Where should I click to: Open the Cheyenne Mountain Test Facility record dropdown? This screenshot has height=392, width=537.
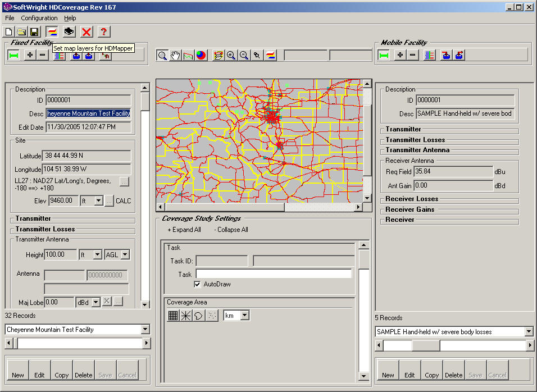tap(145, 329)
